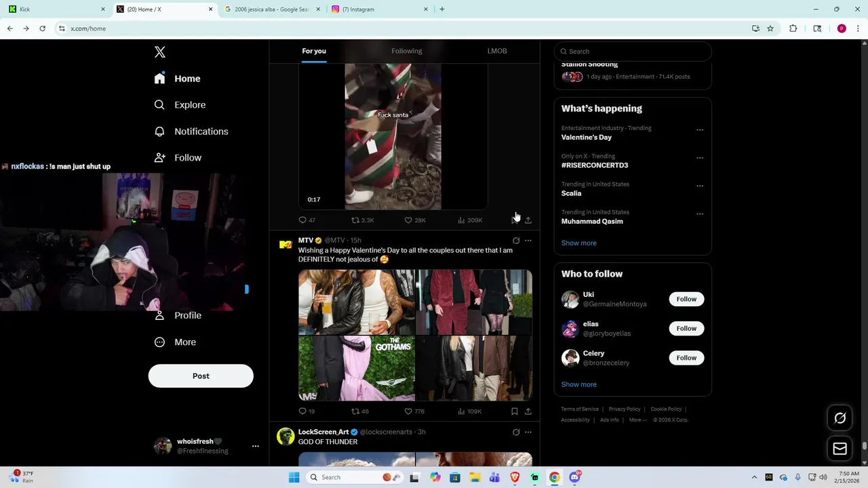The width and height of the screenshot is (868, 488).
Task: Follow elias @gloryboyelias
Action: [686, 329]
